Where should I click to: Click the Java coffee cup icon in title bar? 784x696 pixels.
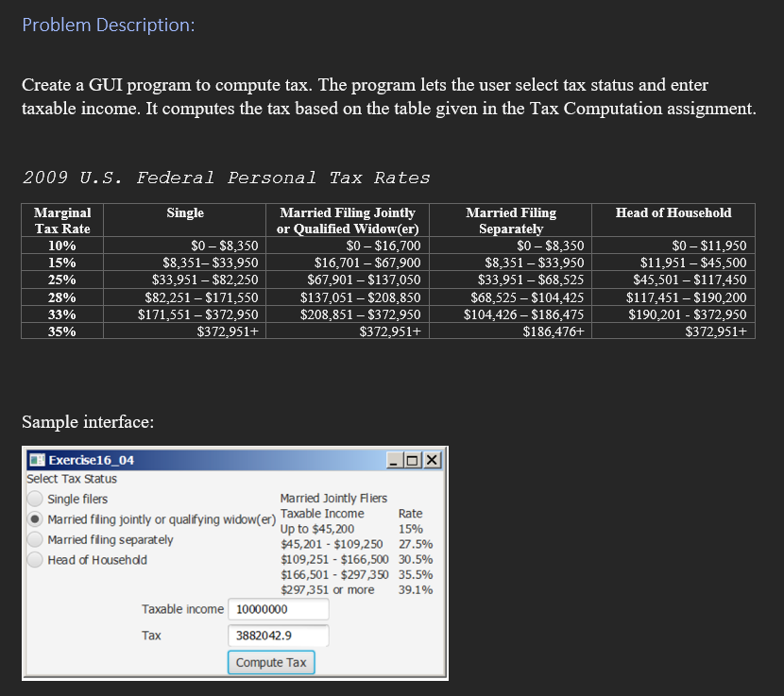click(36, 460)
